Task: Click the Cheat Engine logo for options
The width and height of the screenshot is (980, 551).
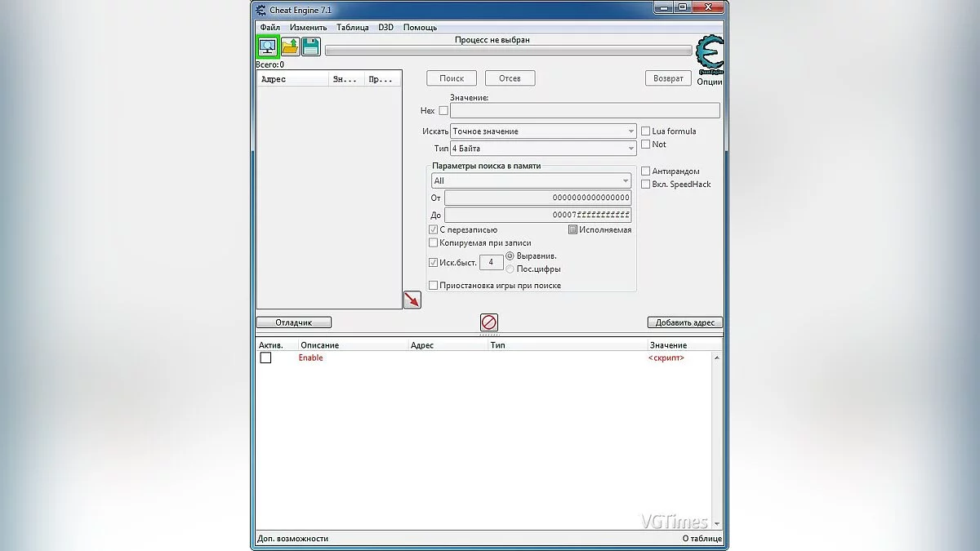Action: coord(709,55)
